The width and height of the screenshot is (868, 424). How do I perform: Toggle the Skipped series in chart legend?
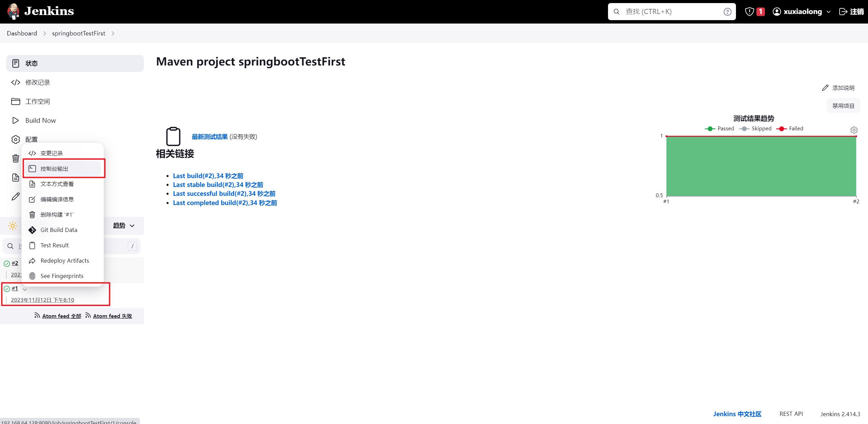point(755,129)
